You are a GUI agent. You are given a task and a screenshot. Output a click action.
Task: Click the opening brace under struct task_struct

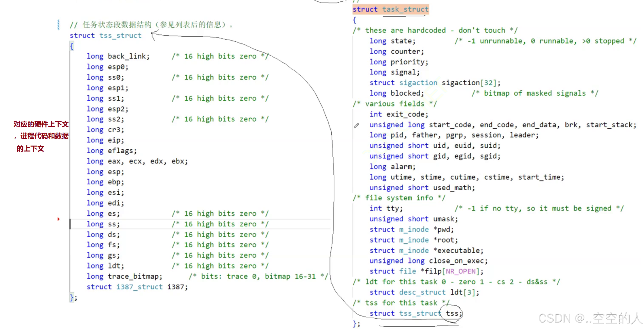(354, 20)
